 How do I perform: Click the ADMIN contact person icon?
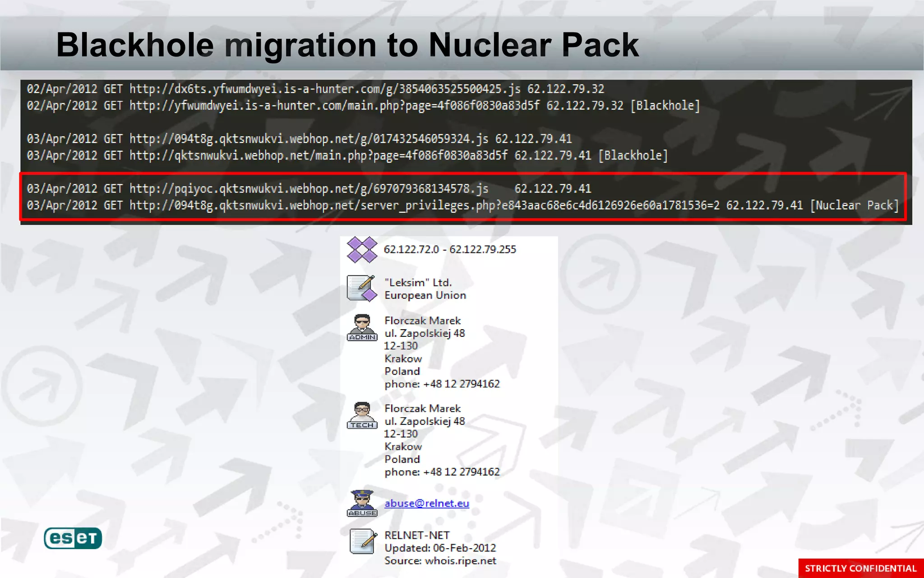(x=362, y=328)
